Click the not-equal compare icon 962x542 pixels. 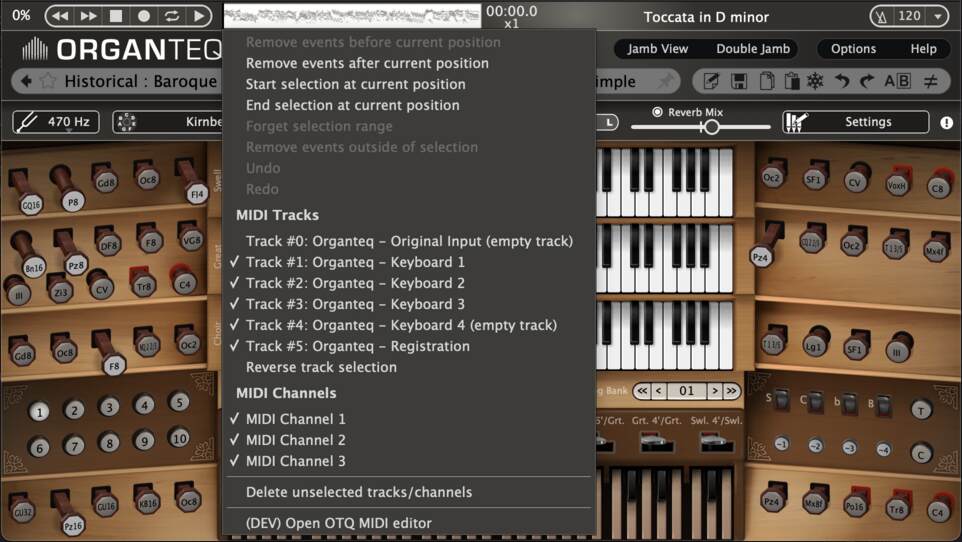coord(931,81)
